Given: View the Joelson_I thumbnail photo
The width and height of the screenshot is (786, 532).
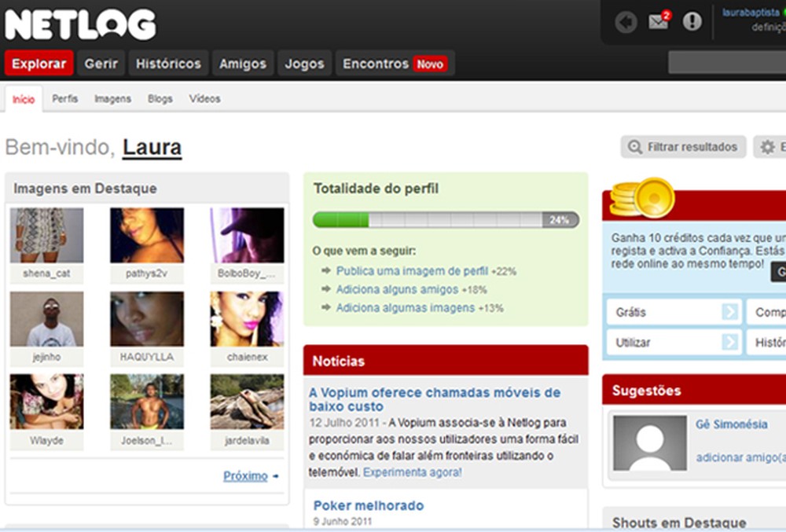Looking at the screenshot, I should coord(146,403).
